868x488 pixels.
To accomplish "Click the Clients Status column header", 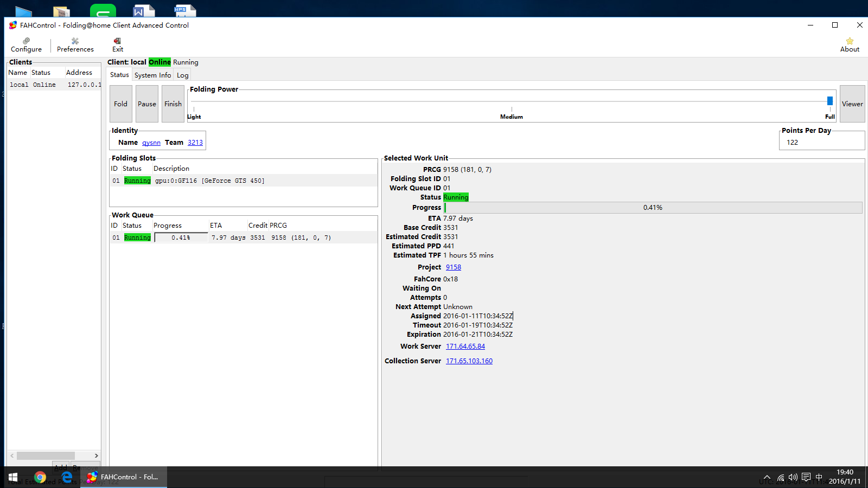I will (47, 73).
